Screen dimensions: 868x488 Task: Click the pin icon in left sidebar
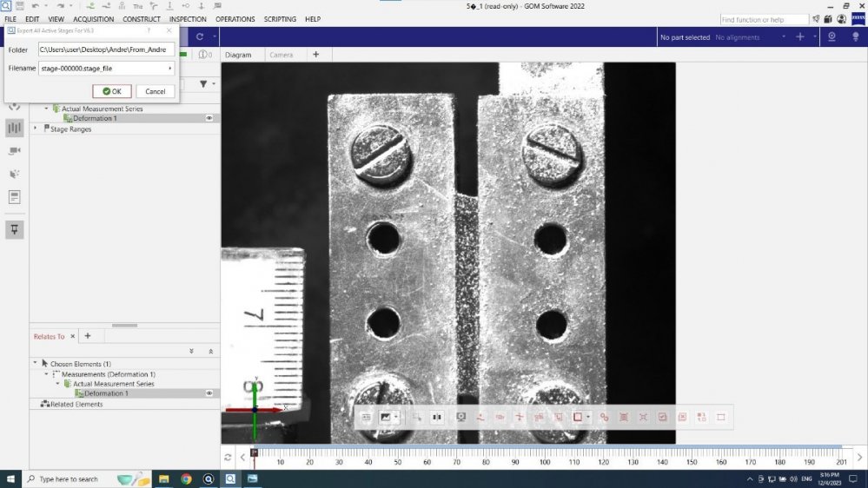pyautogui.click(x=15, y=228)
